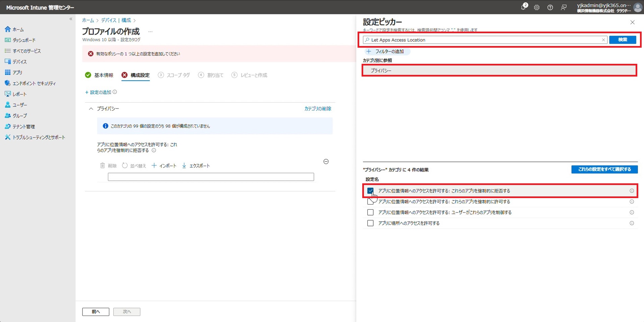Check the アプリに場所へのアクセスを許可する checkbox

370,223
